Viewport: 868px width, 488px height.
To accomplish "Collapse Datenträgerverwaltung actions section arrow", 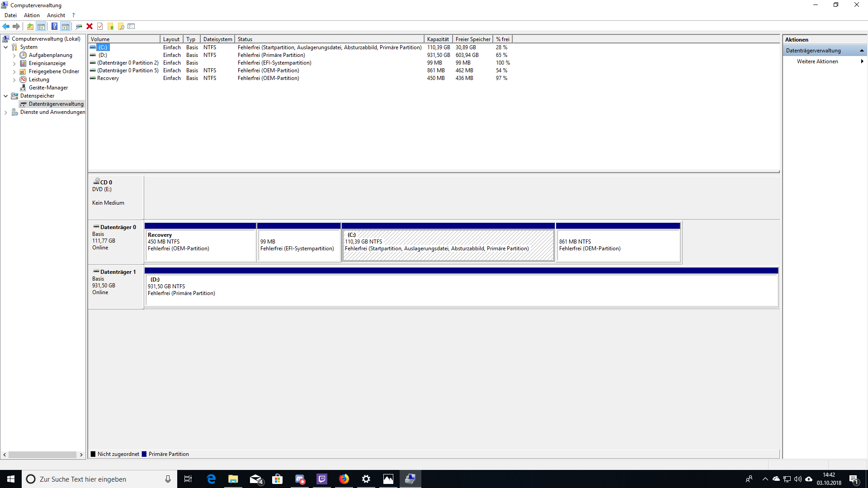I will 862,51.
